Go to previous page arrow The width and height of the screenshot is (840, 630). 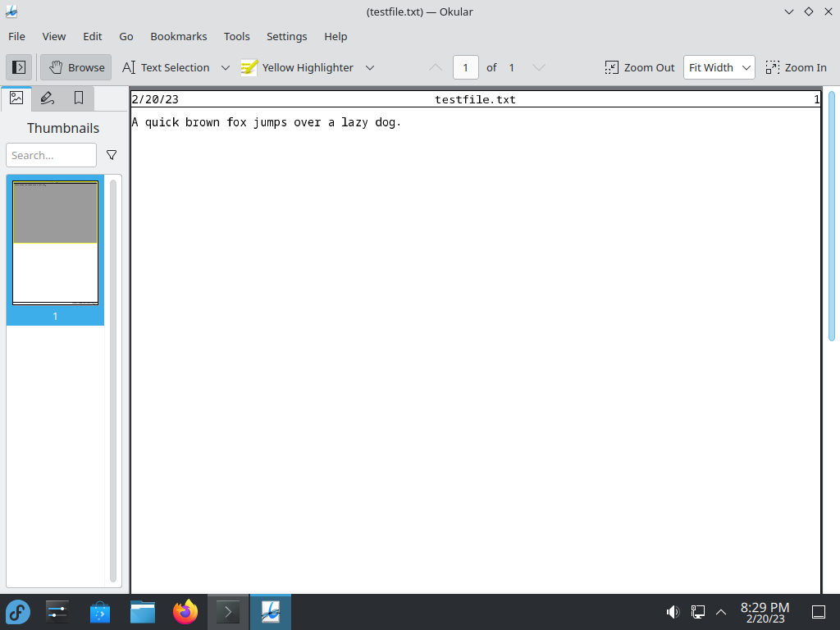click(436, 67)
